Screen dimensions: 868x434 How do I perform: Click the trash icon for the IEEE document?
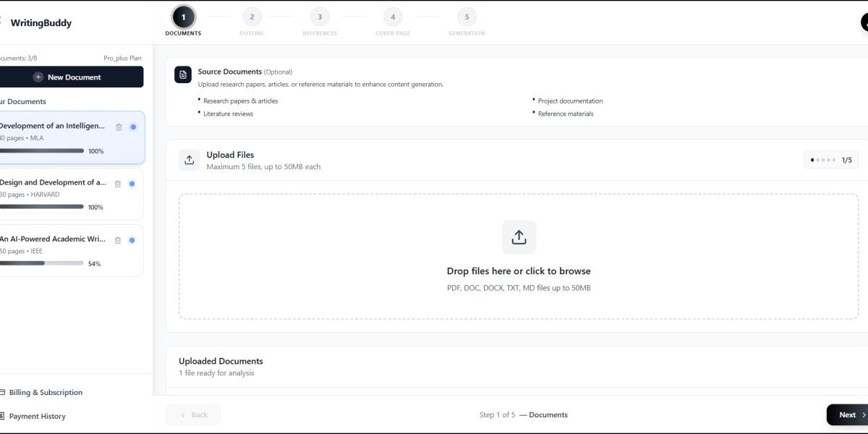(x=118, y=240)
